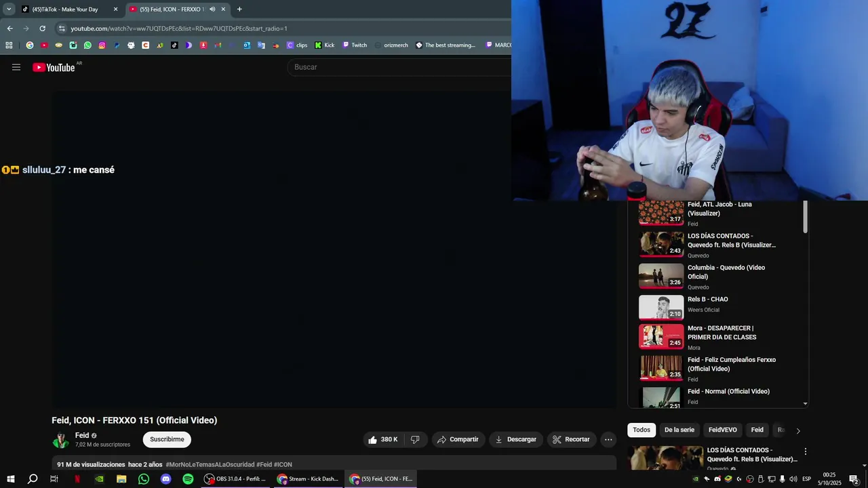Open Spotify from the taskbar
Screen dimensions: 868x488
tap(188, 479)
